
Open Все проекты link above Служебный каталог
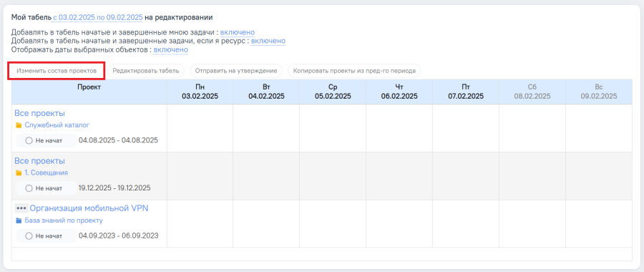40,113
